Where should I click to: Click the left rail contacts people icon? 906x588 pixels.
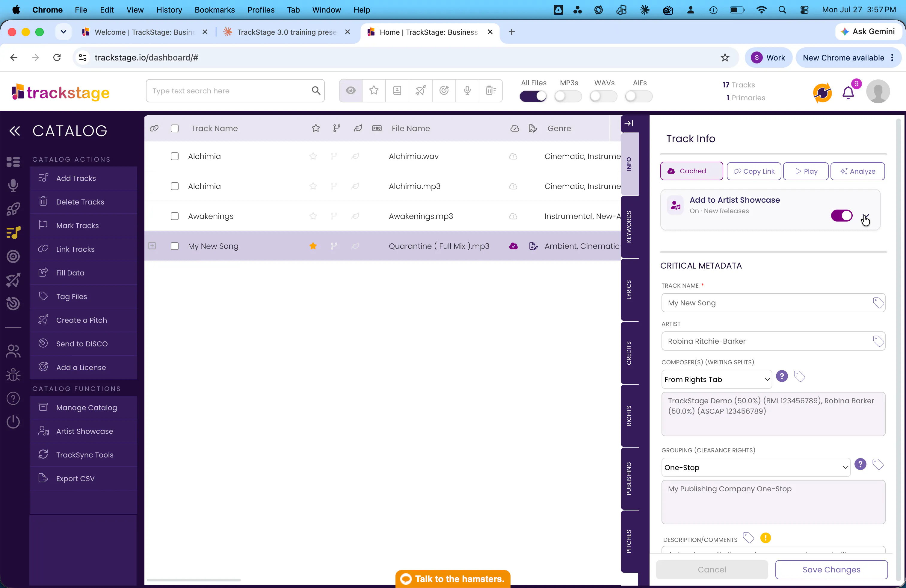click(13, 351)
